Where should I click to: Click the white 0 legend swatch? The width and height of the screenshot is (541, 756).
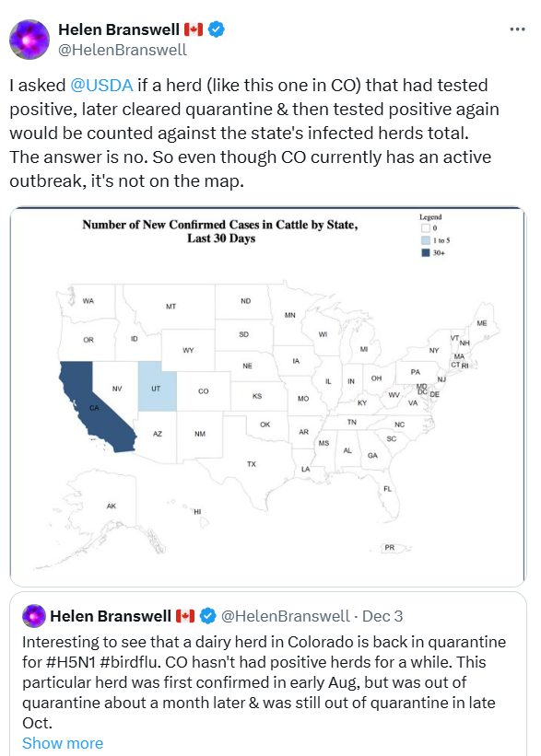pos(426,227)
